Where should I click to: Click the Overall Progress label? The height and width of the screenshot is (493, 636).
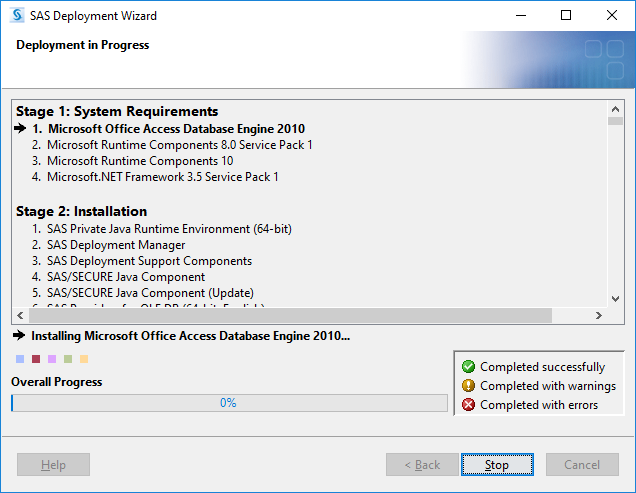[x=56, y=382]
